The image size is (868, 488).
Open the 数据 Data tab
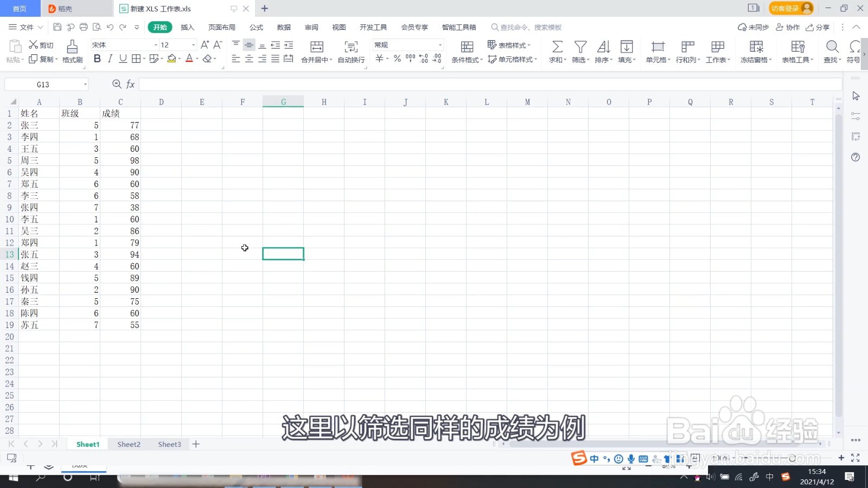point(284,27)
